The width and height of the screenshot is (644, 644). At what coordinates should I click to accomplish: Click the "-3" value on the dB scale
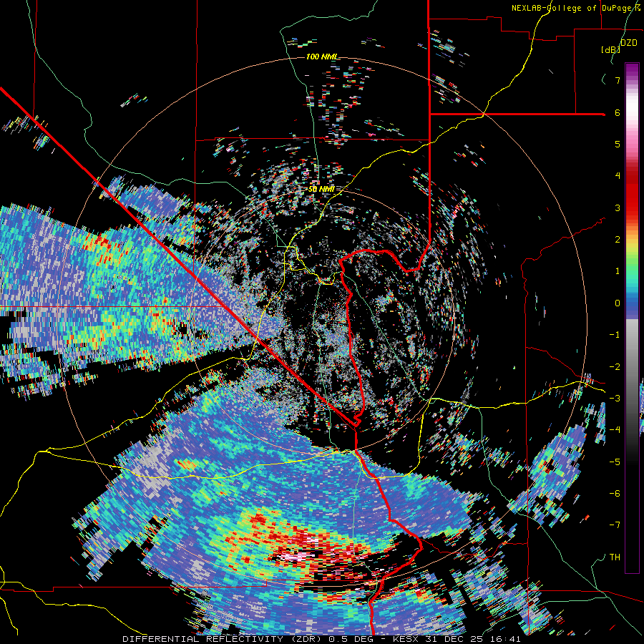pyautogui.click(x=615, y=399)
